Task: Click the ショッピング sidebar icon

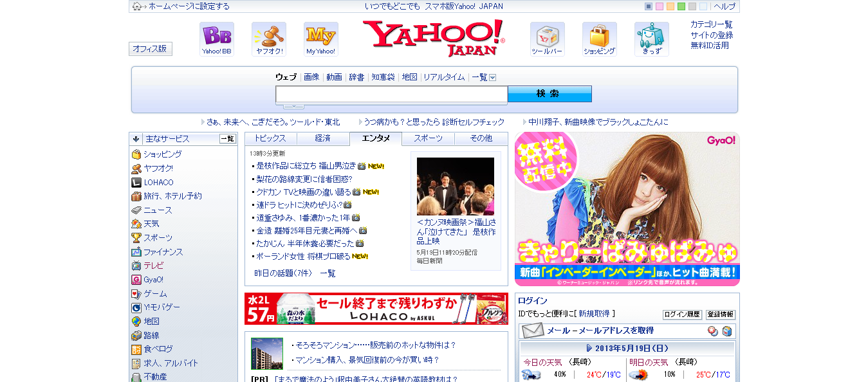Action: pos(136,154)
